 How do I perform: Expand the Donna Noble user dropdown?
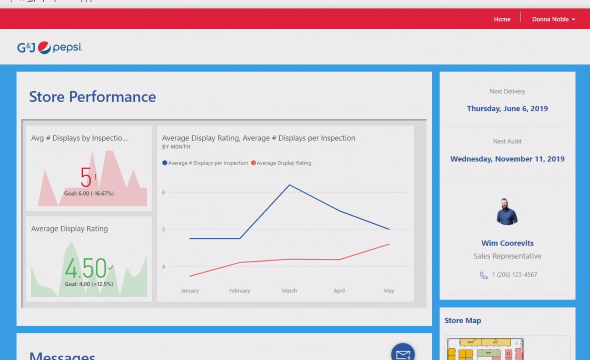pyautogui.click(x=553, y=19)
